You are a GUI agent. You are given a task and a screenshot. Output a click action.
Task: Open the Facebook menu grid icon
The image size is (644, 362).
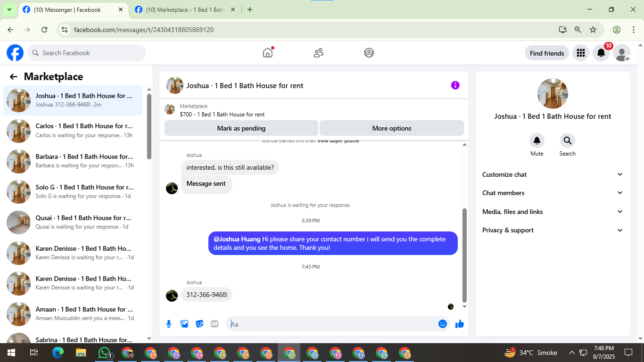click(581, 53)
